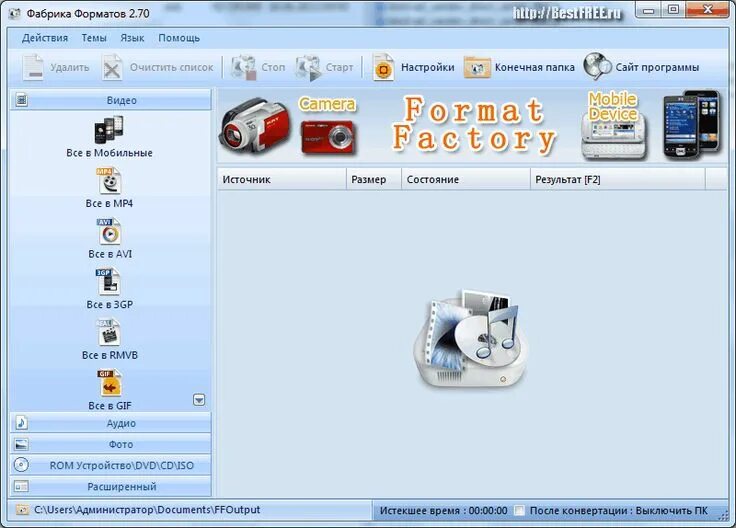The image size is (736, 528).
Task: Click the Удалить toolbar icon
Action: pos(33,68)
